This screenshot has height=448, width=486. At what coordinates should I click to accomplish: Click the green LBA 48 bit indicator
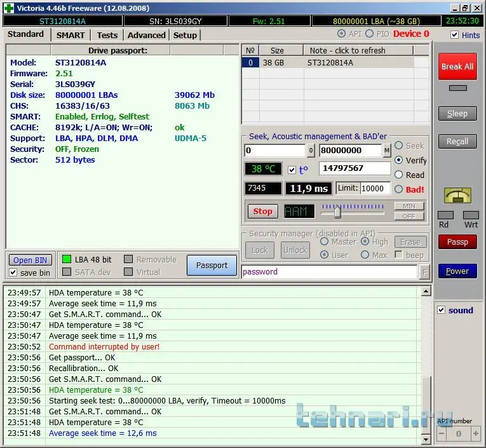tap(66, 259)
